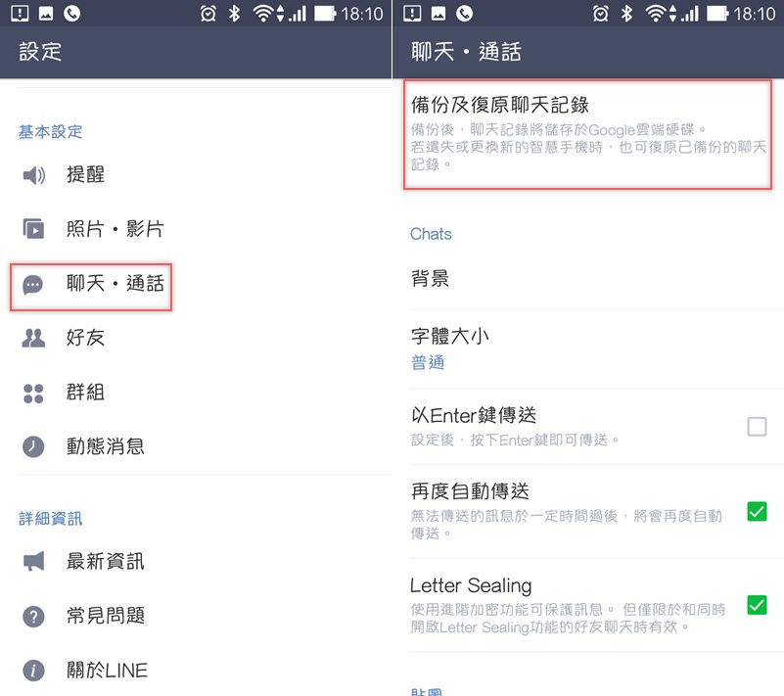Uncheck the 再度自動傳送 checkbox
Viewport: 784px width, 696px height.
(757, 512)
